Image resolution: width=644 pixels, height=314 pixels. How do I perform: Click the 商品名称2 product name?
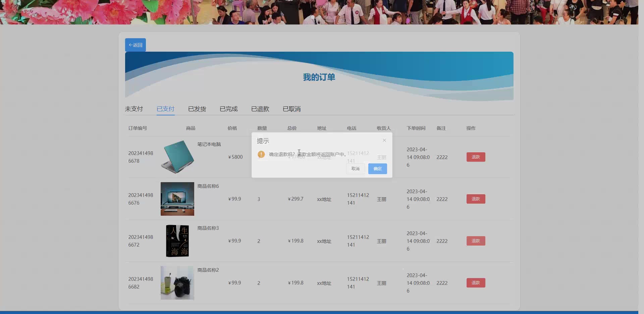click(208, 270)
